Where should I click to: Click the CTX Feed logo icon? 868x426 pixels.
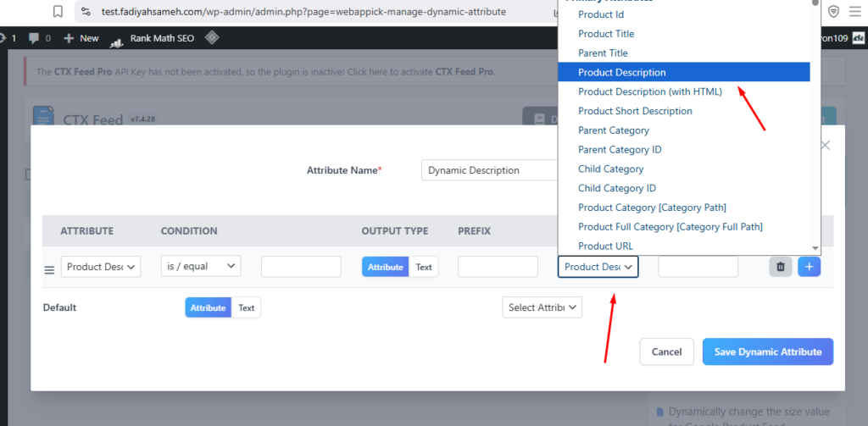coord(43,117)
